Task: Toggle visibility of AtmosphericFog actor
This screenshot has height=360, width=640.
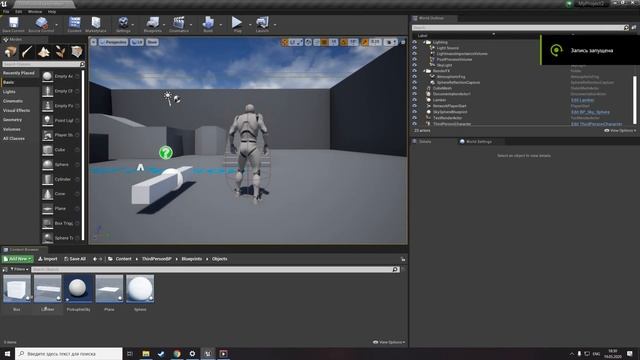Action: coord(415,77)
